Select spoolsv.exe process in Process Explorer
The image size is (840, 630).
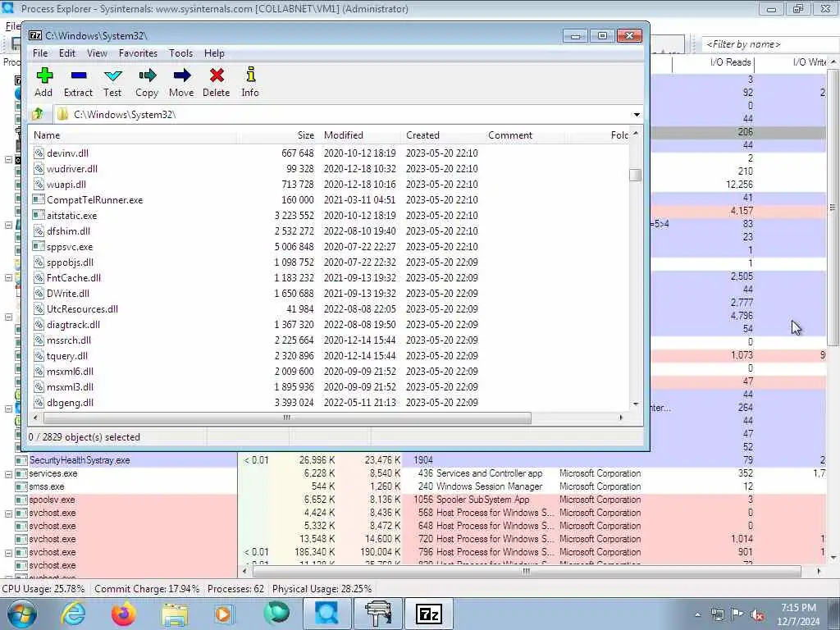[x=52, y=500]
